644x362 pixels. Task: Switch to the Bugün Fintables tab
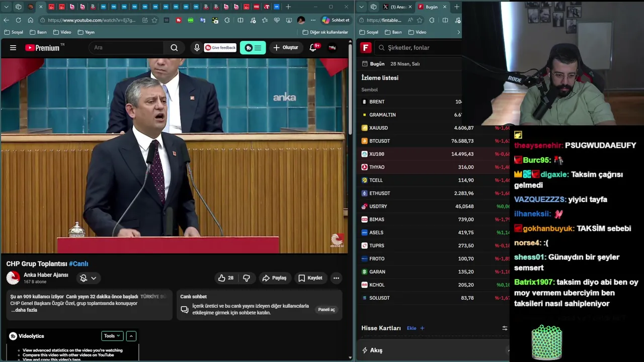tap(432, 7)
